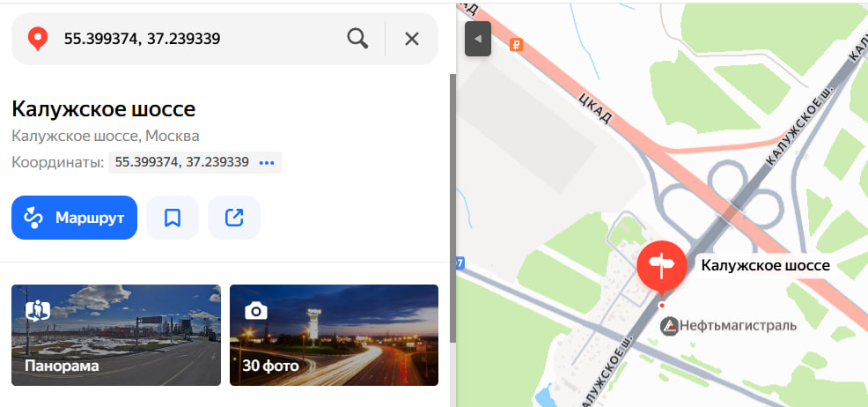Select the Нефтьмагистраль gas station icon
Image resolution: width=868 pixels, height=407 pixels.
point(669,326)
